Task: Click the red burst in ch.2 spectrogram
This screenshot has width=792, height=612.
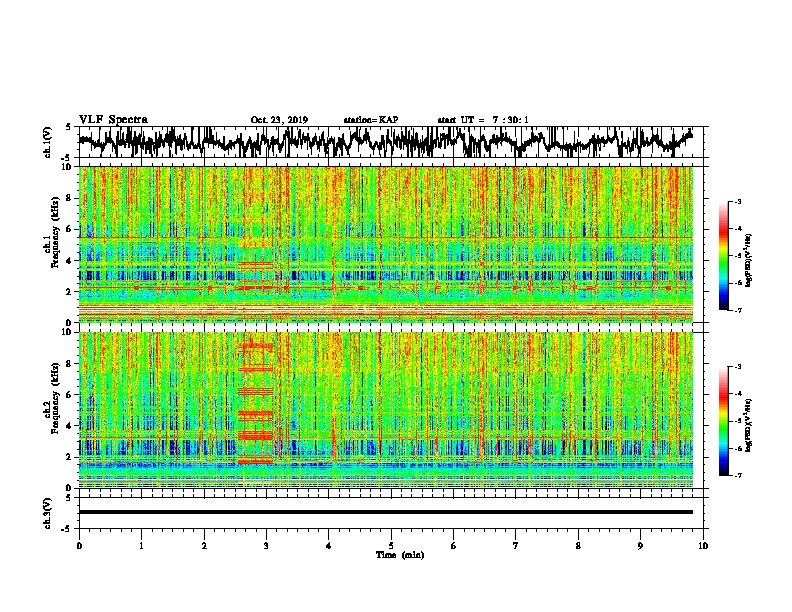Action: coord(255,404)
